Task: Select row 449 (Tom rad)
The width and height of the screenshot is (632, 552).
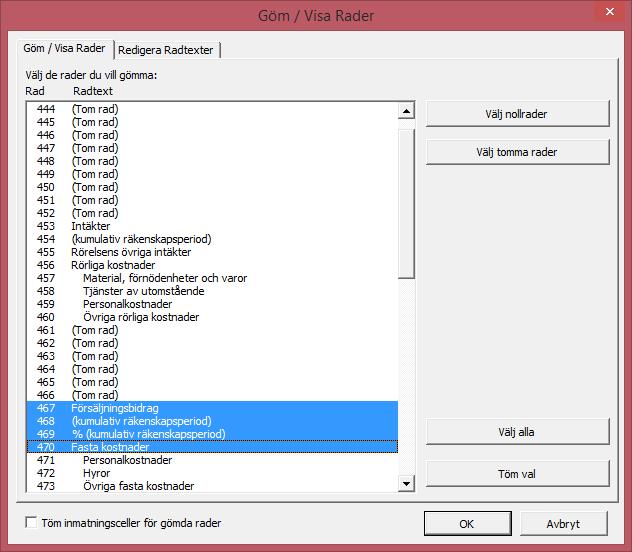Action: (212, 174)
